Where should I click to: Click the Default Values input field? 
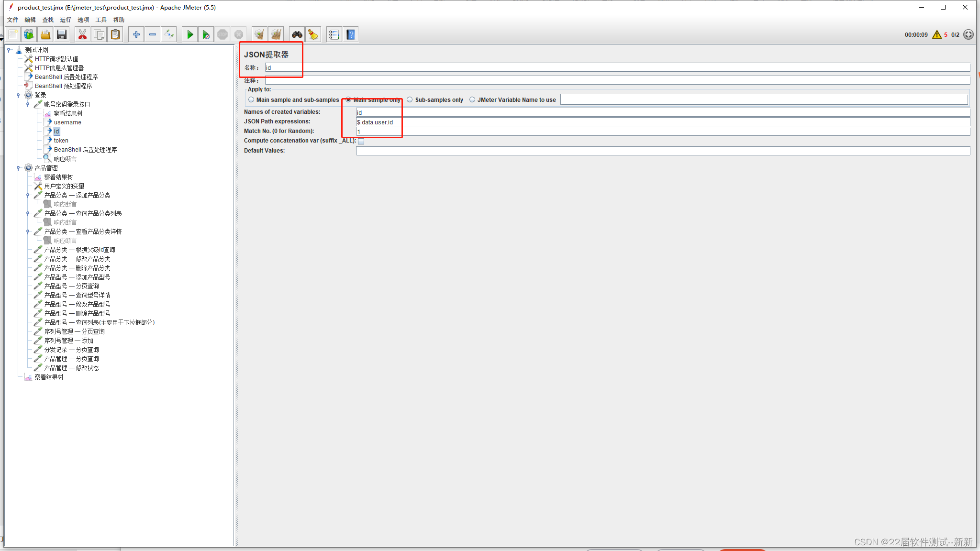pos(663,151)
